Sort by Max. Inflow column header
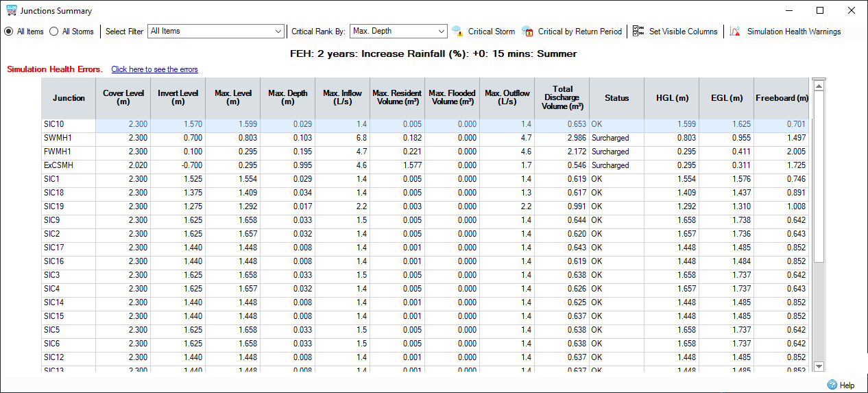Screen dimensions: 868x393 click(343, 98)
